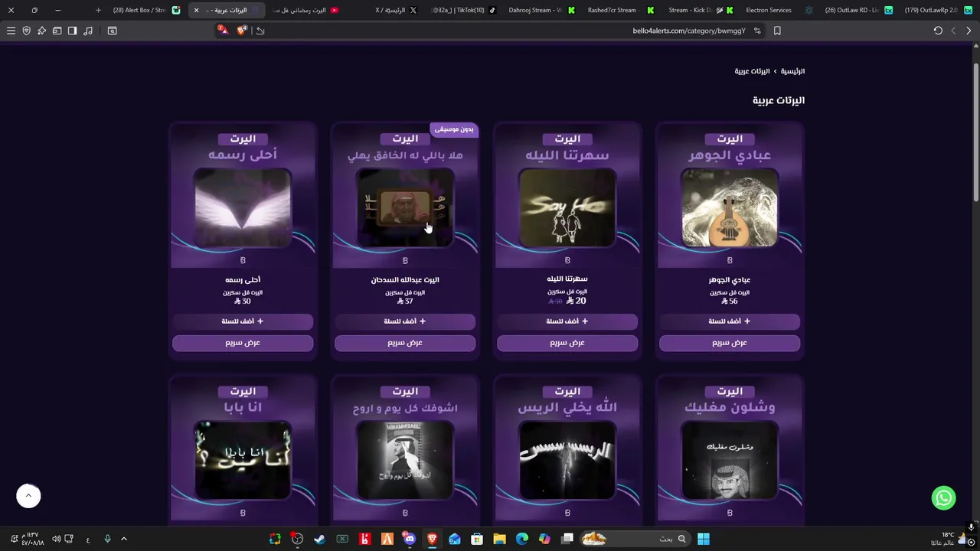Open the Brave wallet icon in toolbar

(x=57, y=31)
